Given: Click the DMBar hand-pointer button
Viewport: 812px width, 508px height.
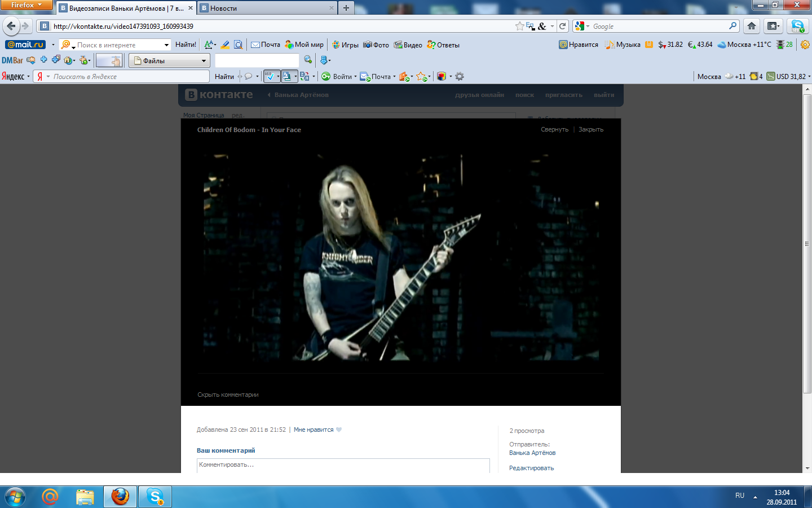Looking at the screenshot, I should [x=109, y=60].
